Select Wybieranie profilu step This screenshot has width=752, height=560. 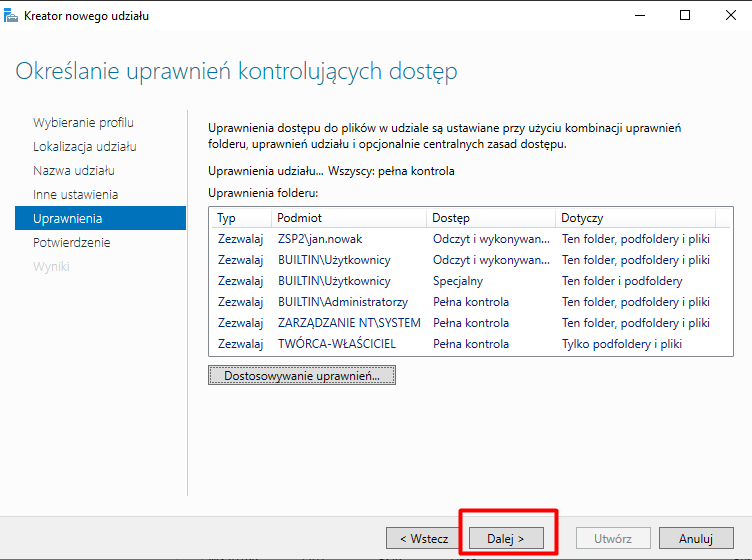pos(83,122)
